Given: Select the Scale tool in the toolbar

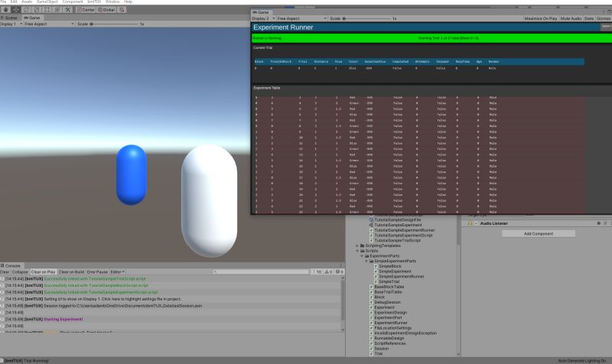Looking at the screenshot, I should (37, 9).
